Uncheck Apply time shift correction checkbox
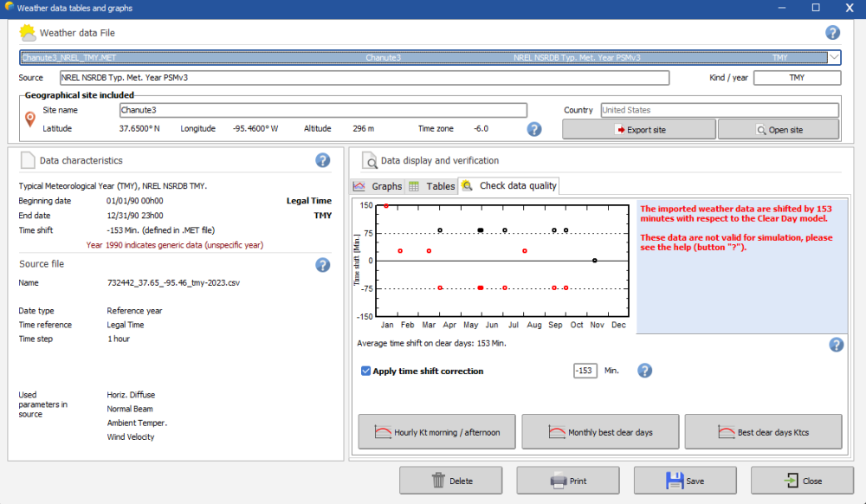Screen dimensions: 866x504 (x=366, y=371)
